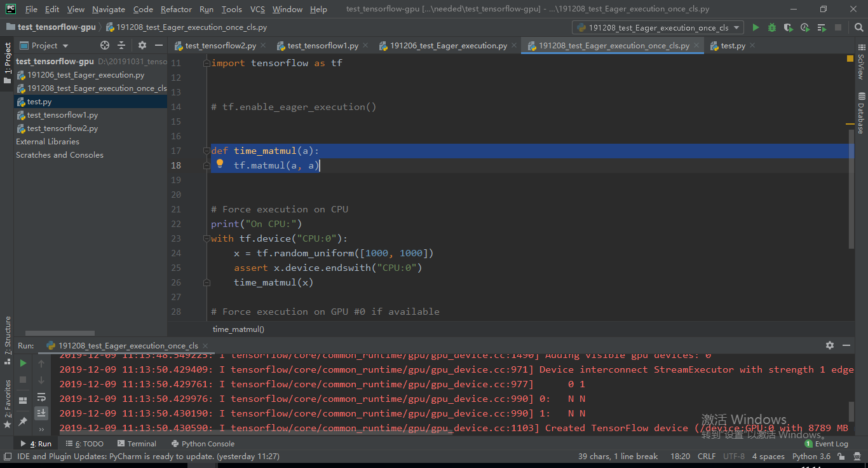
Task: Close the test_tensorflow2.py editor tab
Action: click(x=264, y=46)
